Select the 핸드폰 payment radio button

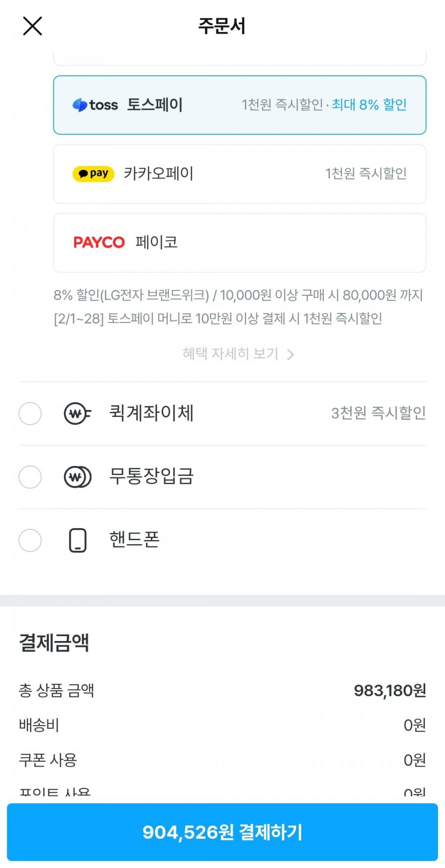point(30,540)
